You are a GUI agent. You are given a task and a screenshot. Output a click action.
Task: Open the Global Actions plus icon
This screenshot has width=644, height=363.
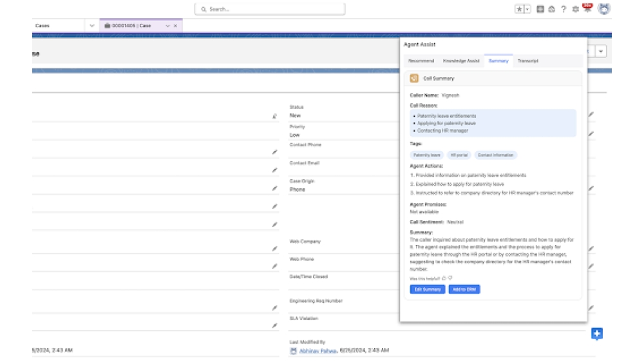pyautogui.click(x=540, y=9)
